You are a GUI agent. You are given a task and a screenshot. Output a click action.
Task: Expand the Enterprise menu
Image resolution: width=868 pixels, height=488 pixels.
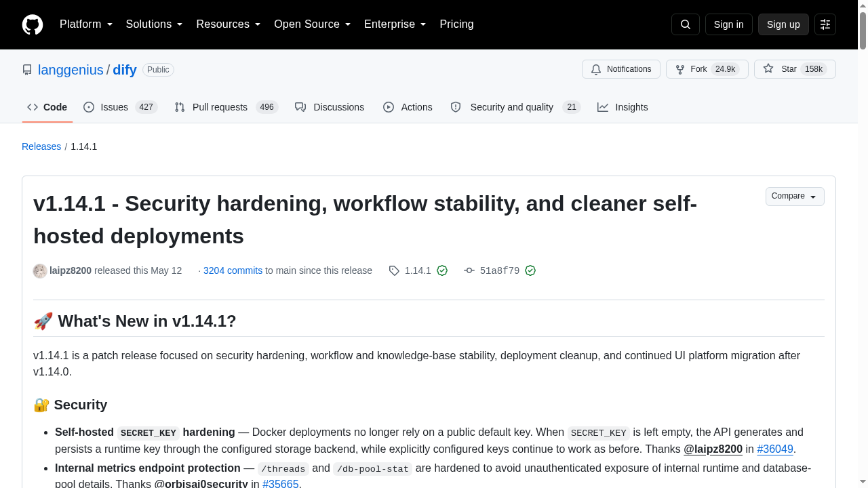[395, 24]
